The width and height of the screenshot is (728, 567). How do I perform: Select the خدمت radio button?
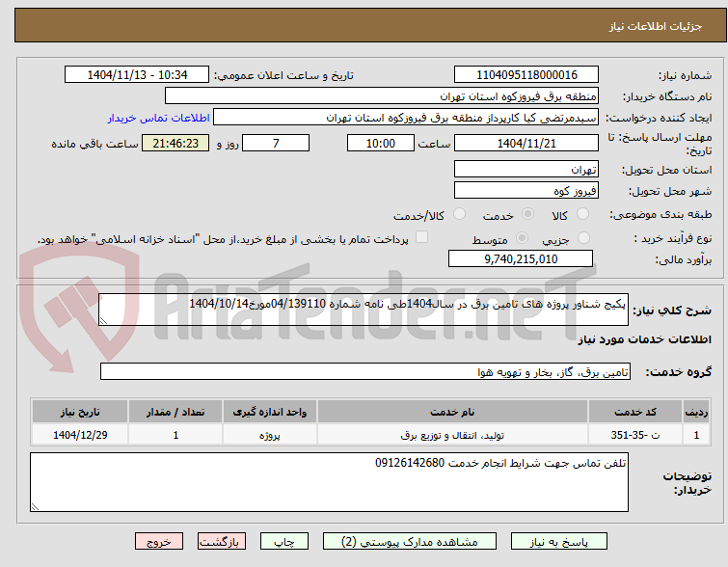(527, 214)
